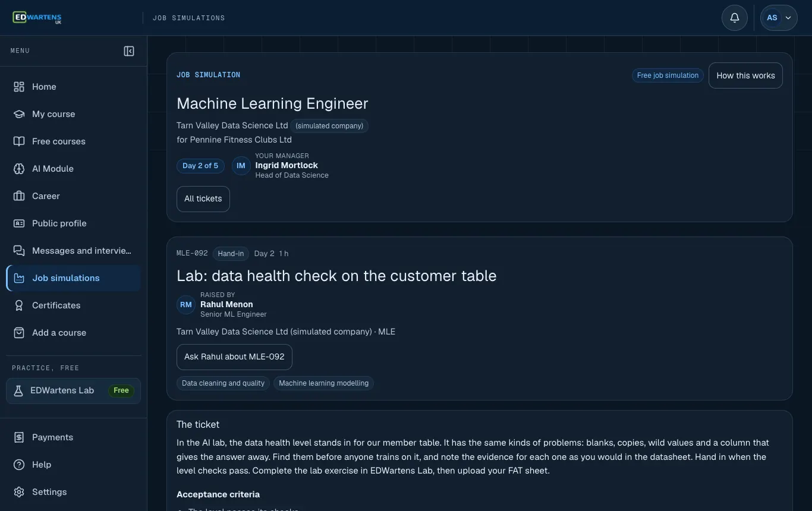
Task: Click the IM manager avatar
Action: pyautogui.click(x=241, y=166)
